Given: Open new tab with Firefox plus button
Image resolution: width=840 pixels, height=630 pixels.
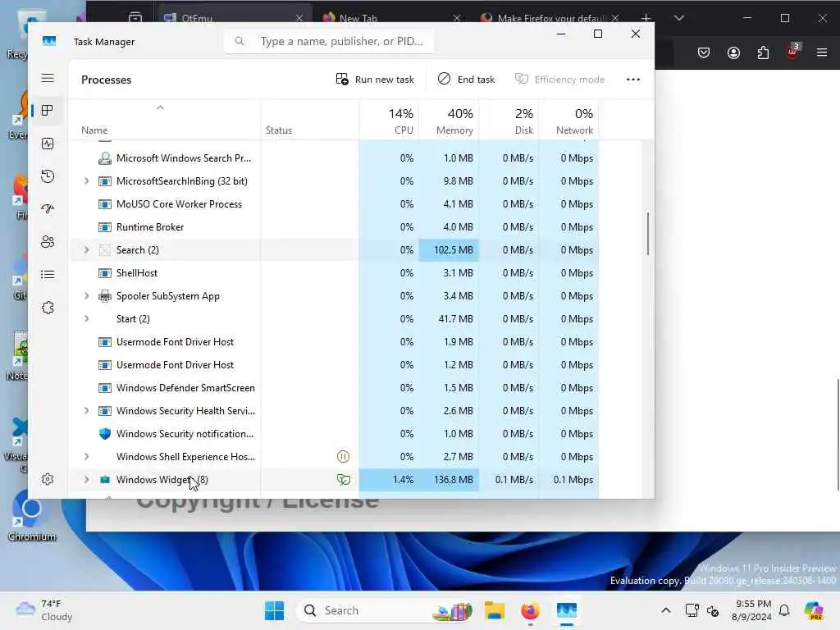Looking at the screenshot, I should [x=646, y=18].
